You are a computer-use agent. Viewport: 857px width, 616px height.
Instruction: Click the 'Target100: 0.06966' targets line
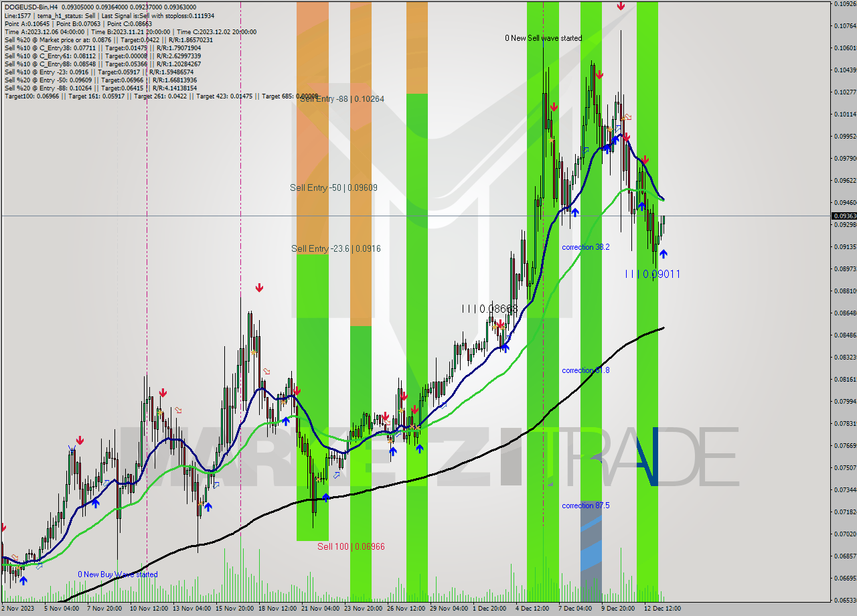161,96
